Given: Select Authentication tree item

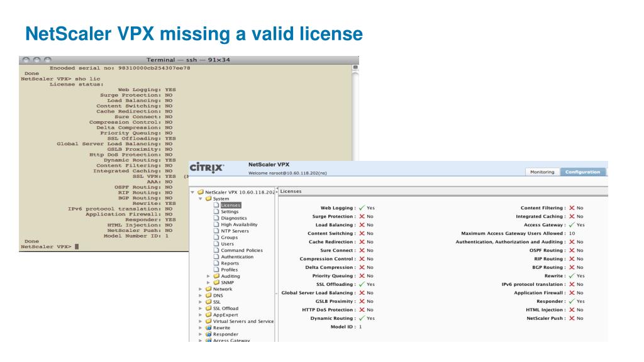Looking at the screenshot, I should pos(237,257).
